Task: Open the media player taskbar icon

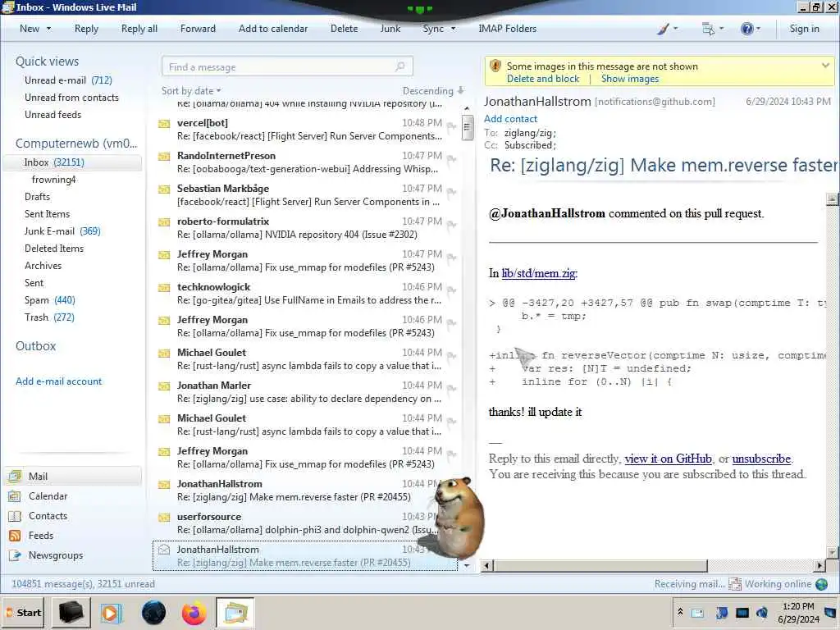Action: [x=112, y=612]
